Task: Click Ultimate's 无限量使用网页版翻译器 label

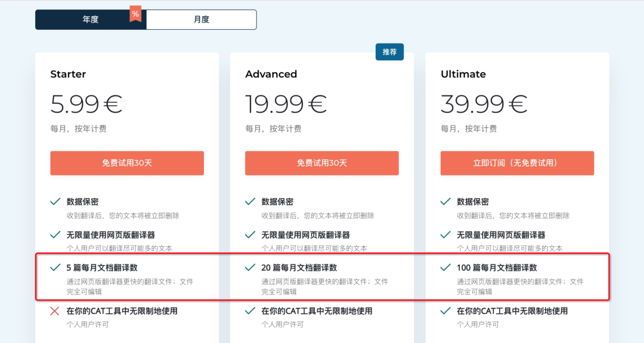Action: point(501,235)
